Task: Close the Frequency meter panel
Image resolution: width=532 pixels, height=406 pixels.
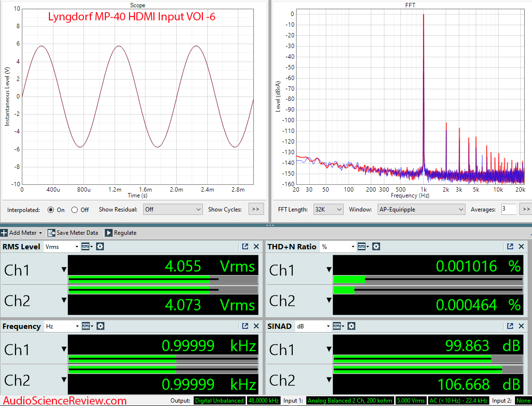Action: (256, 326)
